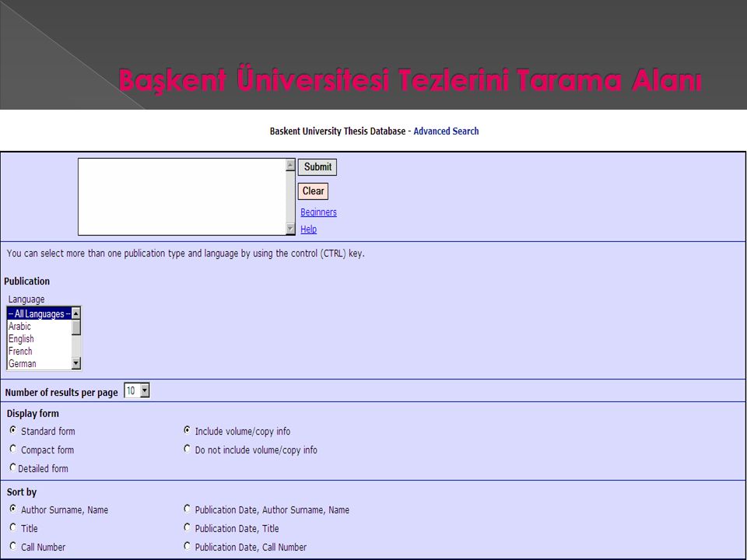Select the Detailed form radio button
747x560 pixels.
[13, 467]
